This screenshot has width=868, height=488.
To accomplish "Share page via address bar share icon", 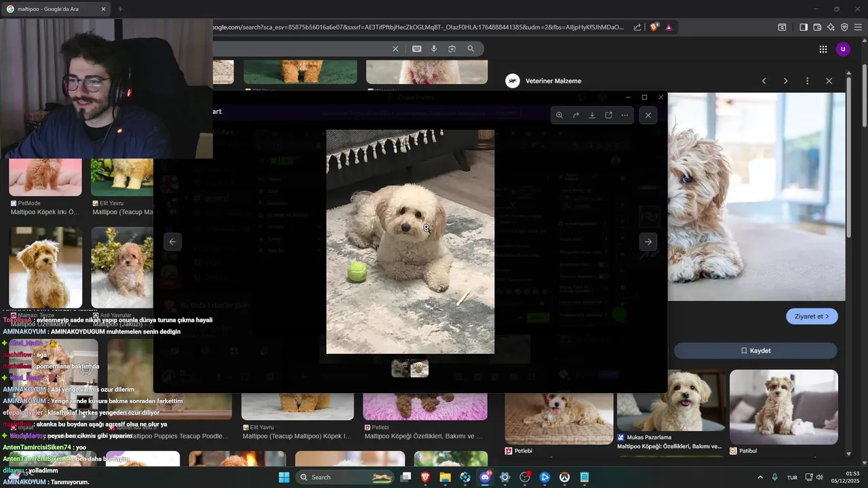I will tap(637, 27).
